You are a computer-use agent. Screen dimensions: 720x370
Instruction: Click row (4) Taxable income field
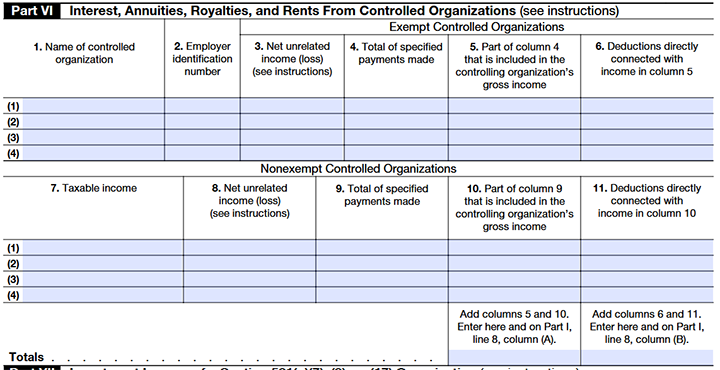pos(102,295)
